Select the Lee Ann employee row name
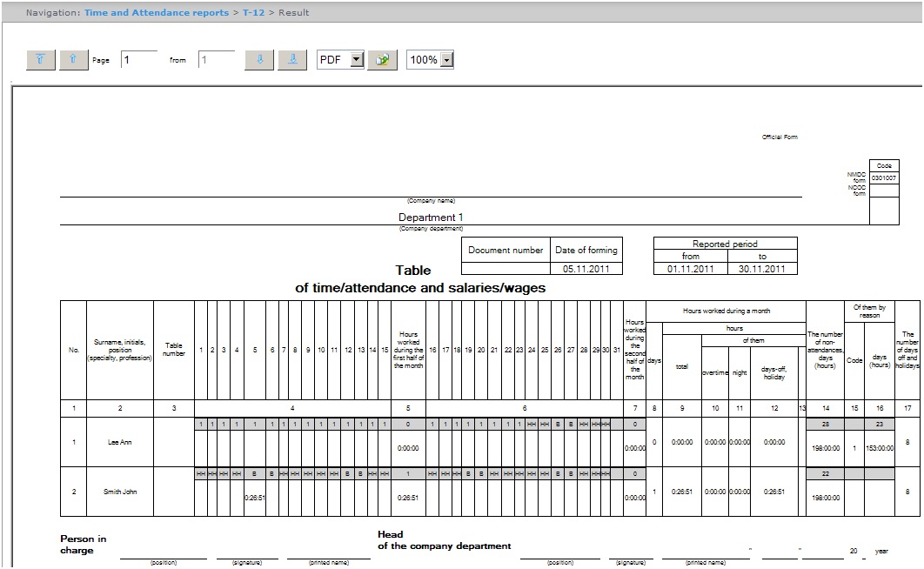 [x=120, y=442]
